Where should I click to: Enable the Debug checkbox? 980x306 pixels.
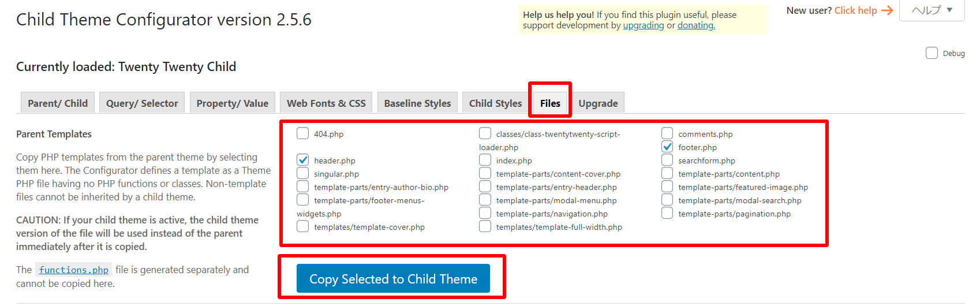tap(932, 53)
